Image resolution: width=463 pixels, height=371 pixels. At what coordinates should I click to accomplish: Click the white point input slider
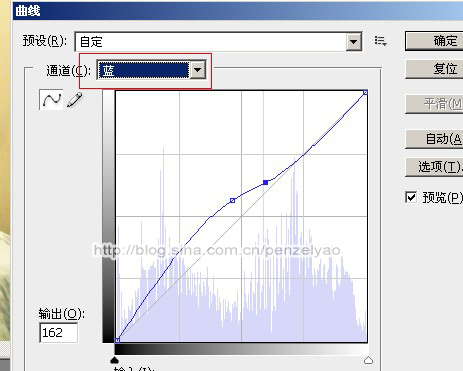coord(368,360)
